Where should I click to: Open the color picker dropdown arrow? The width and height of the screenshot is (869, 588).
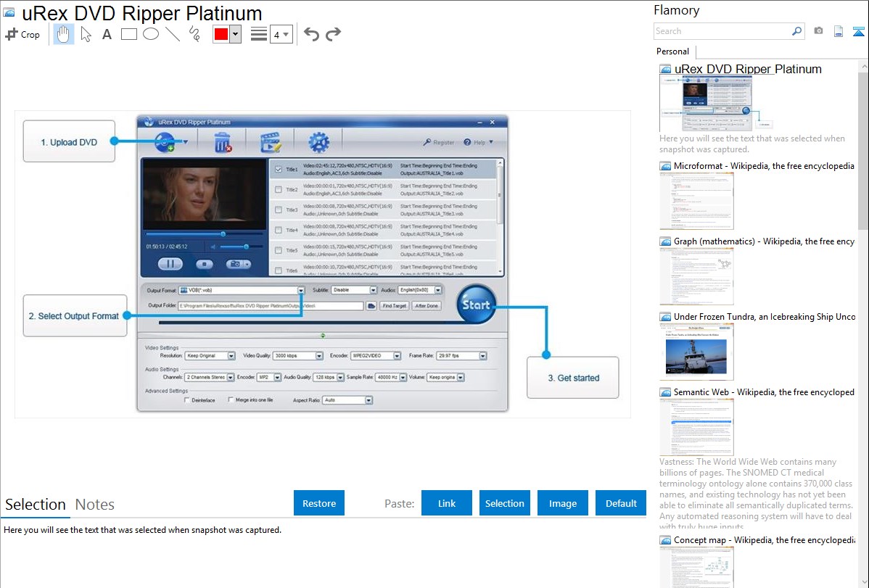tap(235, 34)
